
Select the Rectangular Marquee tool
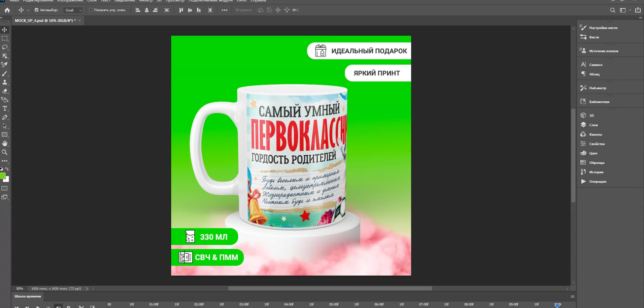[x=5, y=39]
